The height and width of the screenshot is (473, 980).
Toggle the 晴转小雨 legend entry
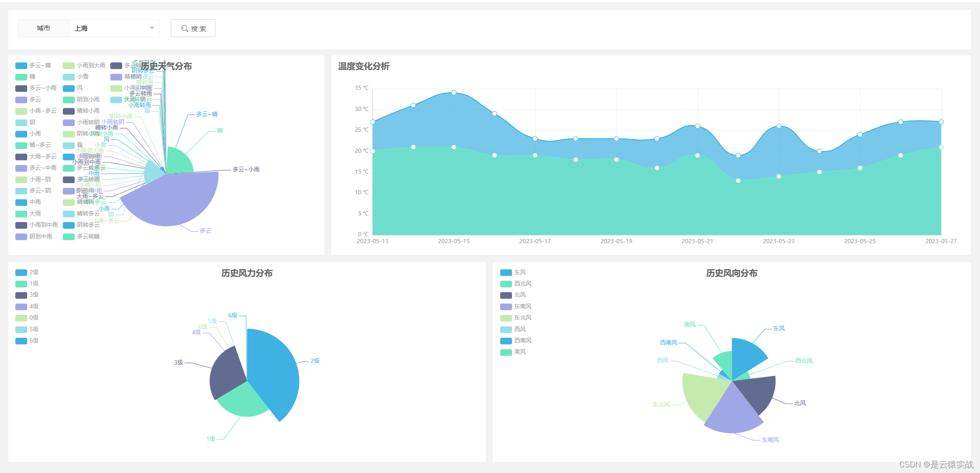coord(81,111)
